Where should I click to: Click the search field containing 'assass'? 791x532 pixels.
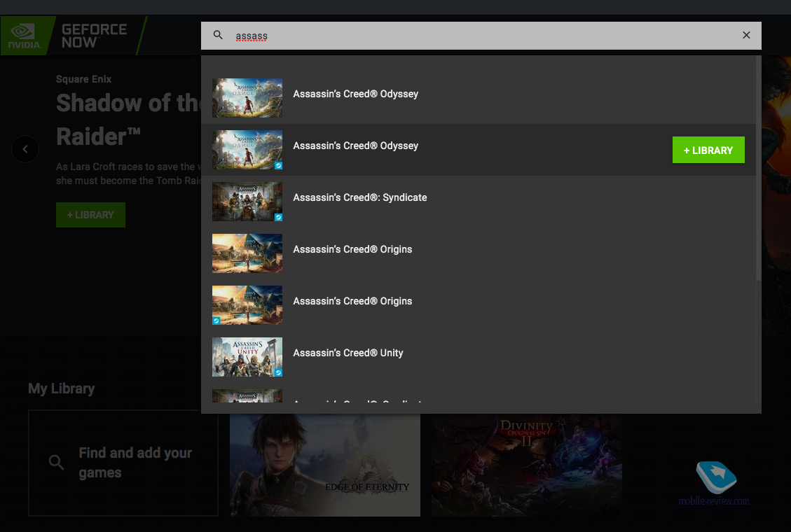481,36
